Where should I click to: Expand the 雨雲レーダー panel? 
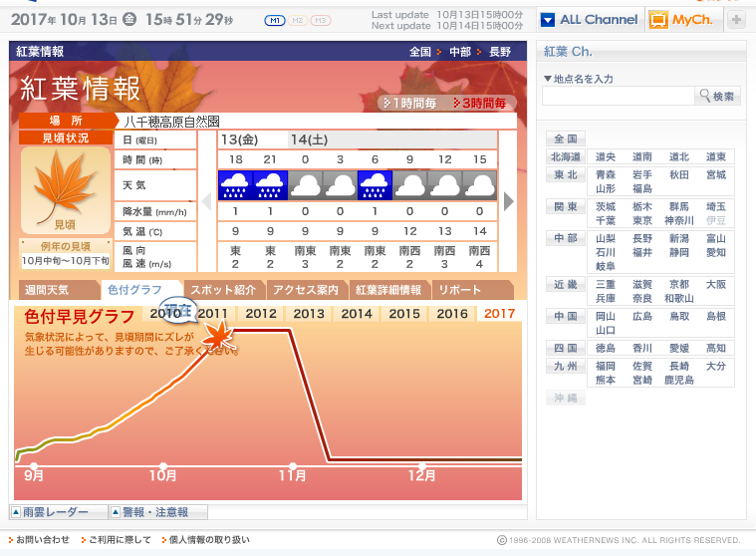[59, 512]
